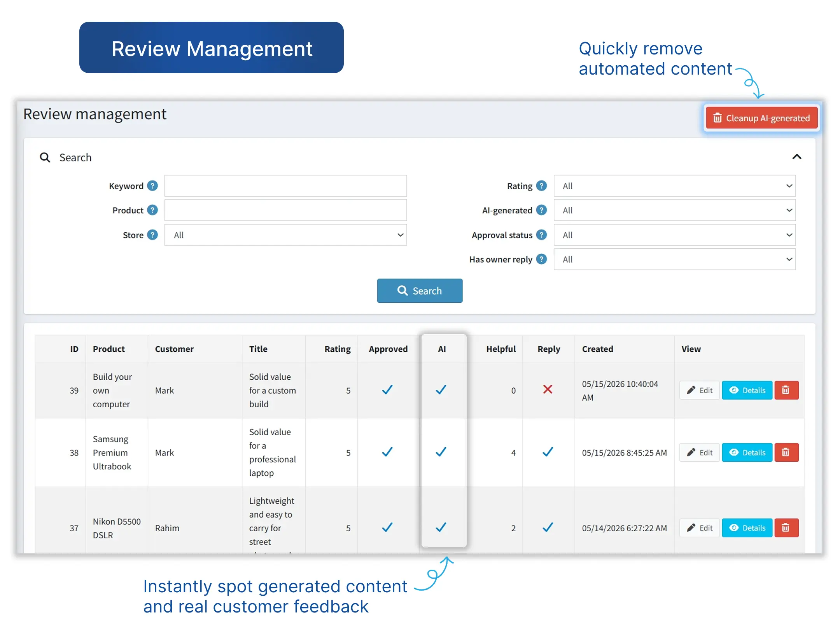Click the Reply checkmark for review 37
This screenshot has height=642, width=840.
click(548, 527)
